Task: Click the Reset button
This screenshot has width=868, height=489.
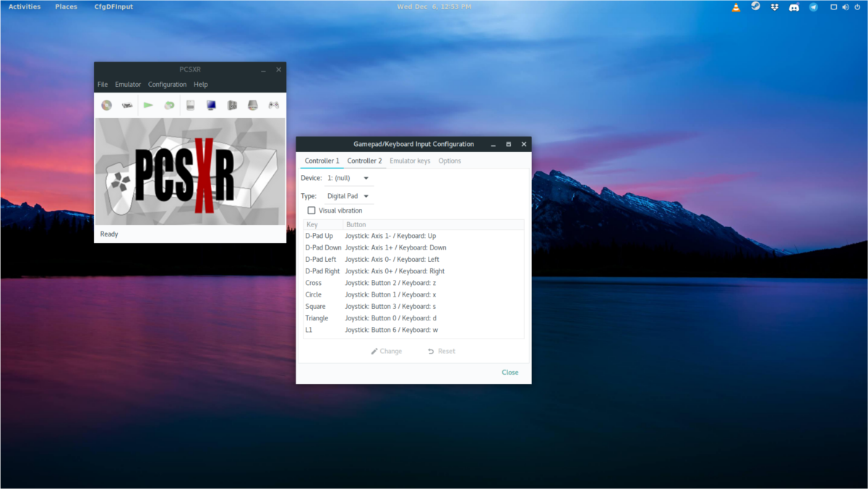Action: [441, 351]
